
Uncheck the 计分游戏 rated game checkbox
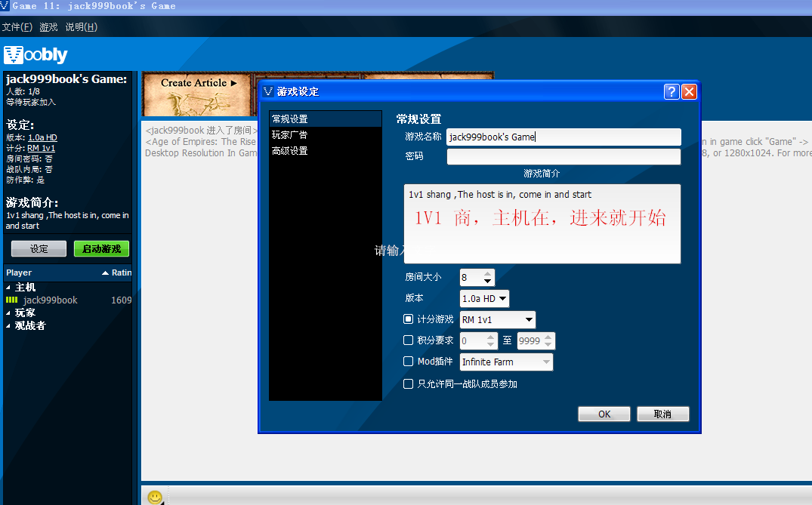(408, 319)
